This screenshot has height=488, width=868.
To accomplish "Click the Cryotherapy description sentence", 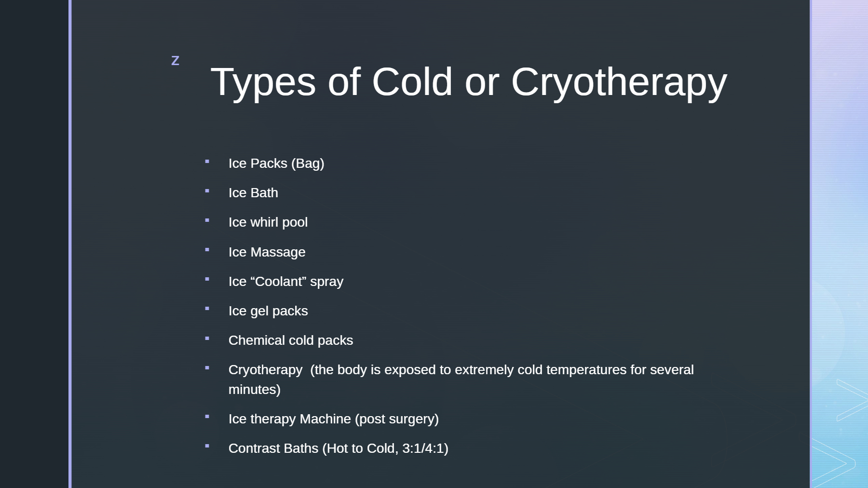I will (x=461, y=380).
